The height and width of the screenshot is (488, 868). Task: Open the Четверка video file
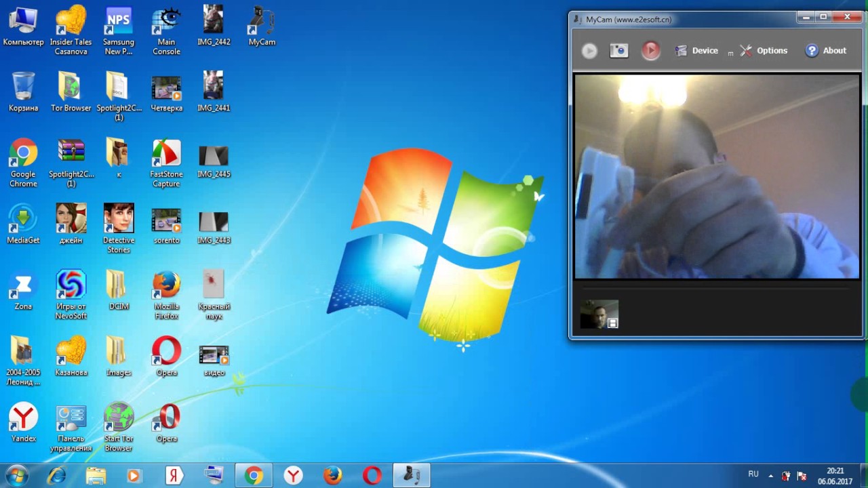(x=166, y=92)
